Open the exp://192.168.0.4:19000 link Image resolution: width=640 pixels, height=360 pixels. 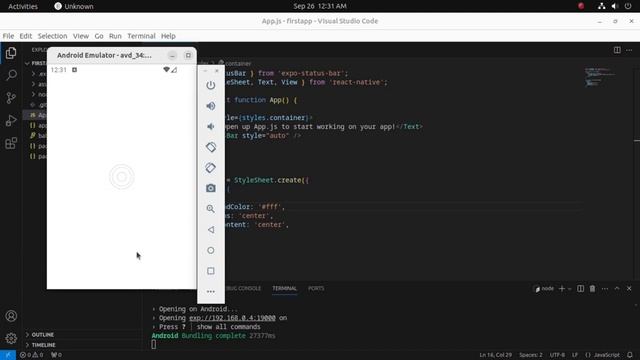[232, 318]
